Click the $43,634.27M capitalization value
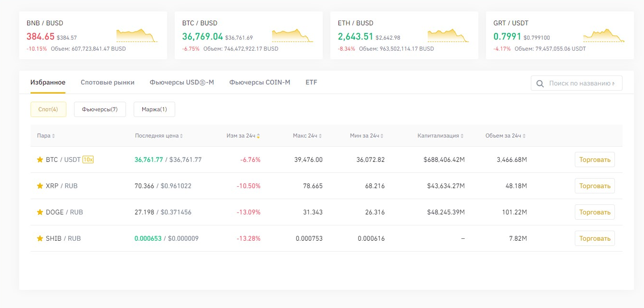 (x=446, y=186)
